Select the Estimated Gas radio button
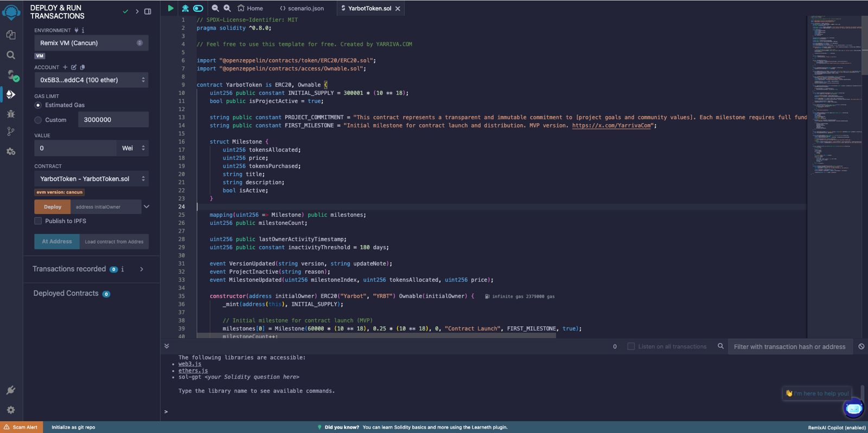 [x=38, y=105]
